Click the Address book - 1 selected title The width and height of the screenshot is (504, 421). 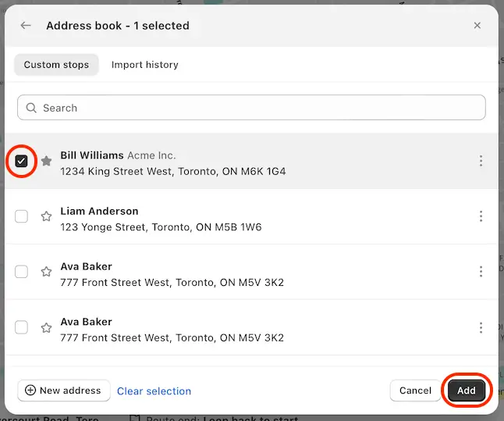coord(118,26)
